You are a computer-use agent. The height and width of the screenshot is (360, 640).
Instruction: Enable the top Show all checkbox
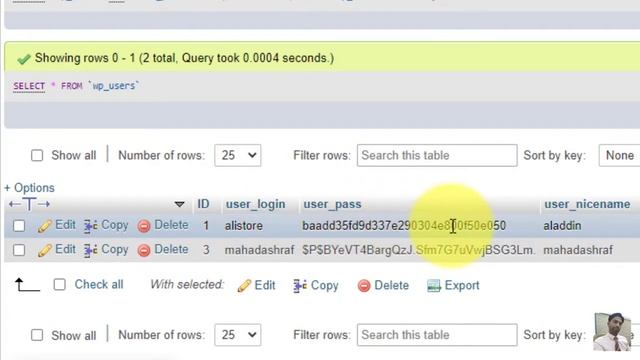point(37,156)
